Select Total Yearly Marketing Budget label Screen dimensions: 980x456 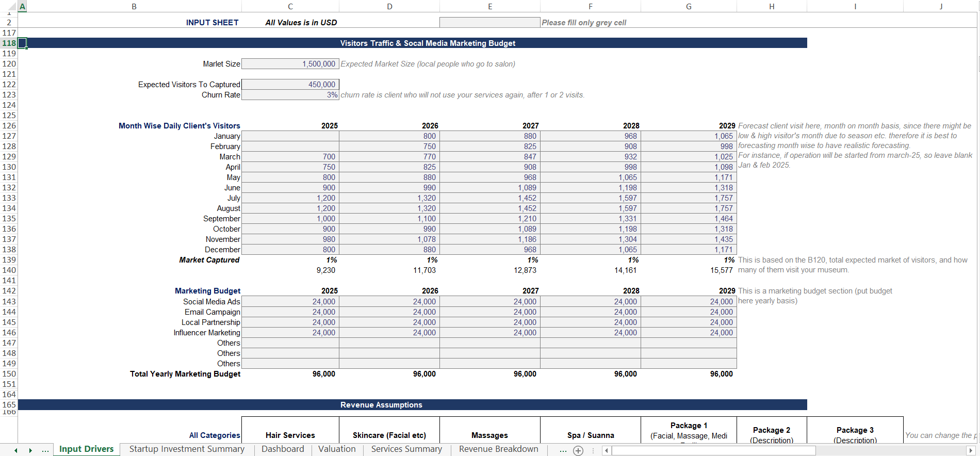[x=185, y=374]
